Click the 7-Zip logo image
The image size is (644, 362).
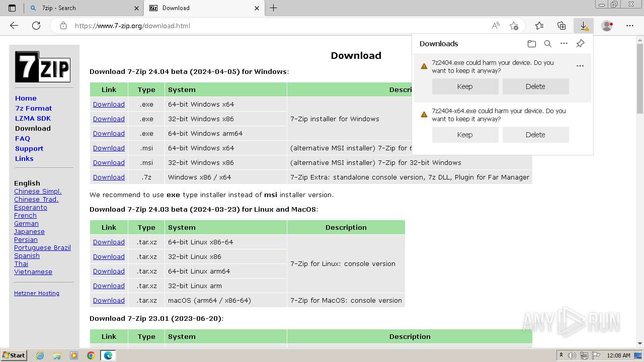pyautogui.click(x=42, y=67)
